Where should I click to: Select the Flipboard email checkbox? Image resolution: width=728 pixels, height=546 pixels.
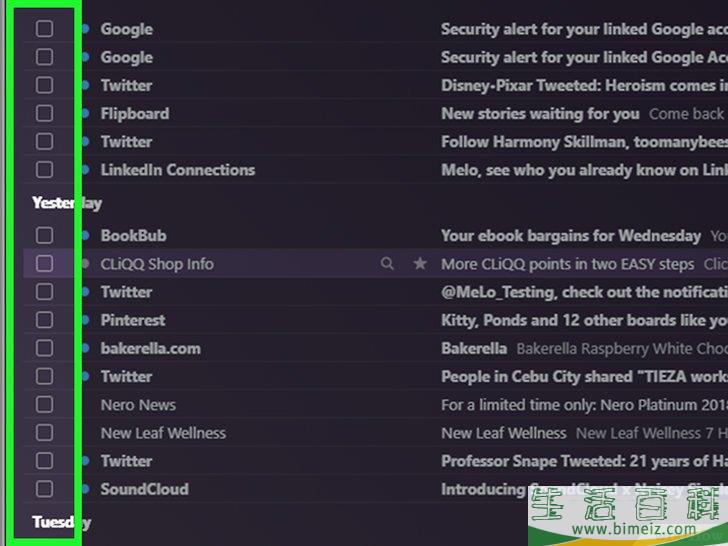point(44,113)
